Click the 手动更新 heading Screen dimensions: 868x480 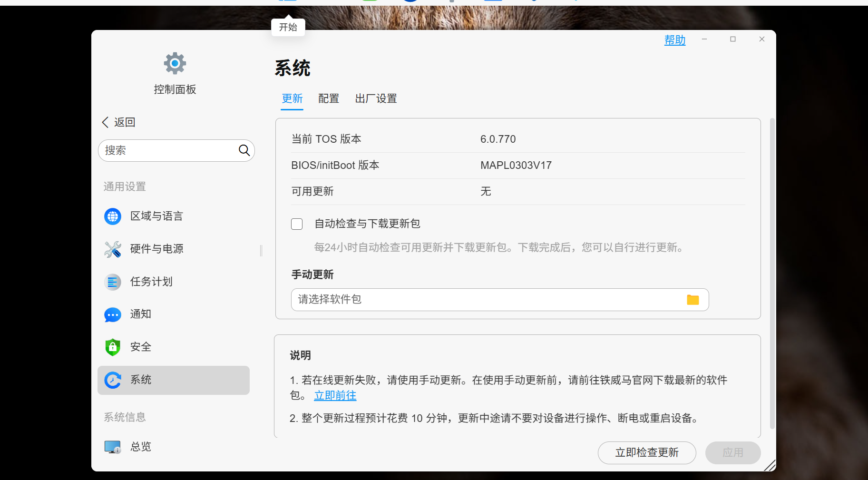(312, 274)
